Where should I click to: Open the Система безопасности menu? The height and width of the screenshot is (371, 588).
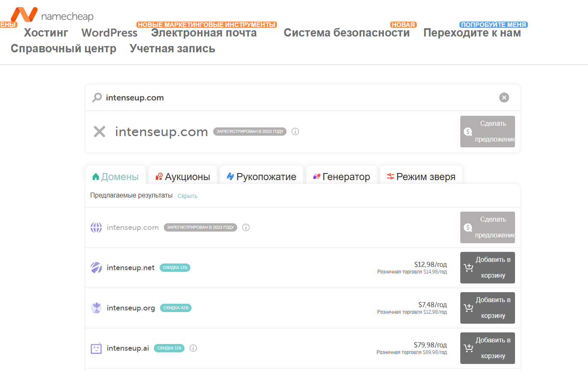(347, 33)
